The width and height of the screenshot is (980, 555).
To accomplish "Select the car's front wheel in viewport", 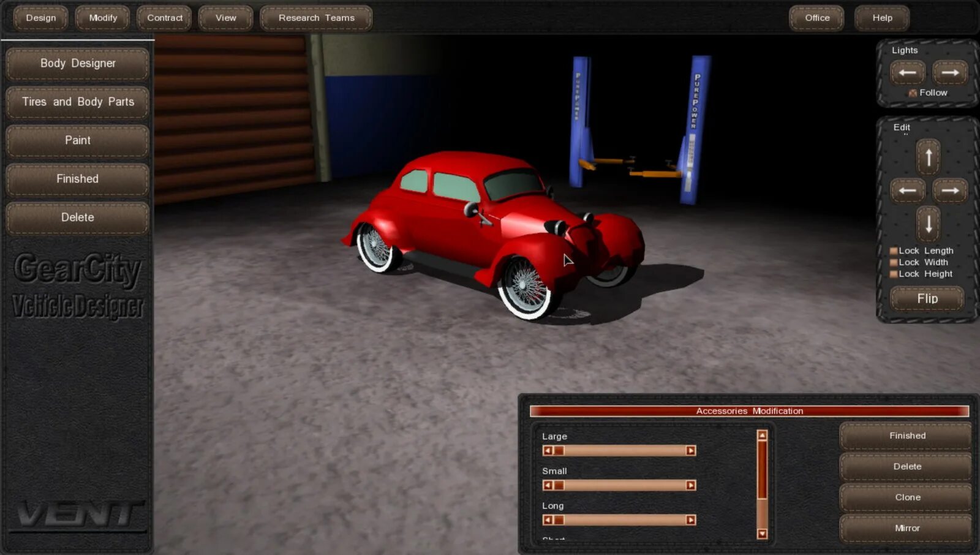I will (526, 288).
